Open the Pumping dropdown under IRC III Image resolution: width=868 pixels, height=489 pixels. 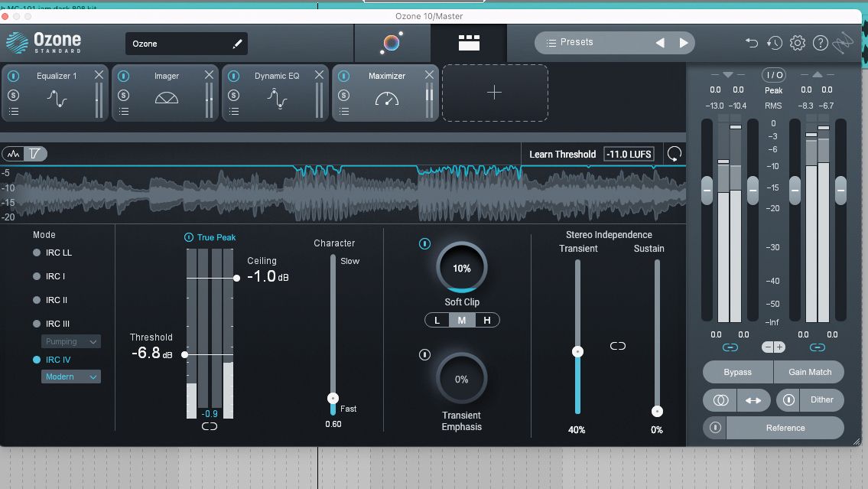tap(70, 341)
